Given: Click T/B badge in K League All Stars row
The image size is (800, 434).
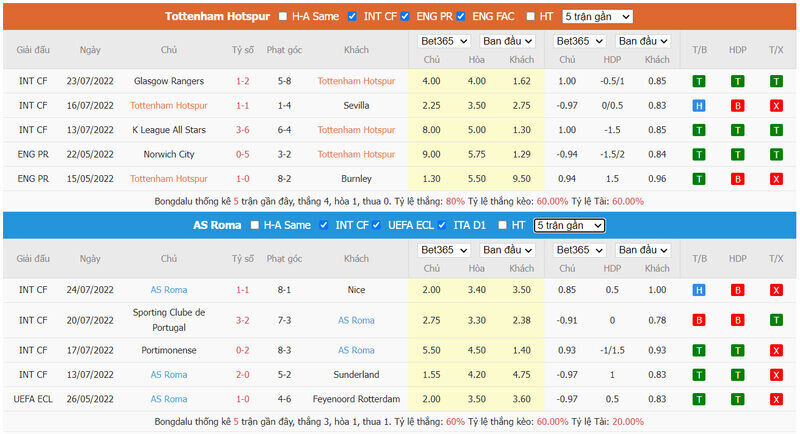Looking at the screenshot, I should point(699,130).
